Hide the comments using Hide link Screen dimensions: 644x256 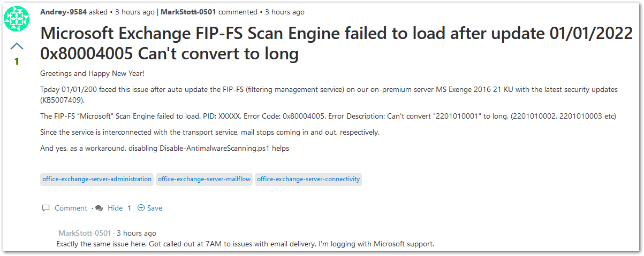click(115, 208)
